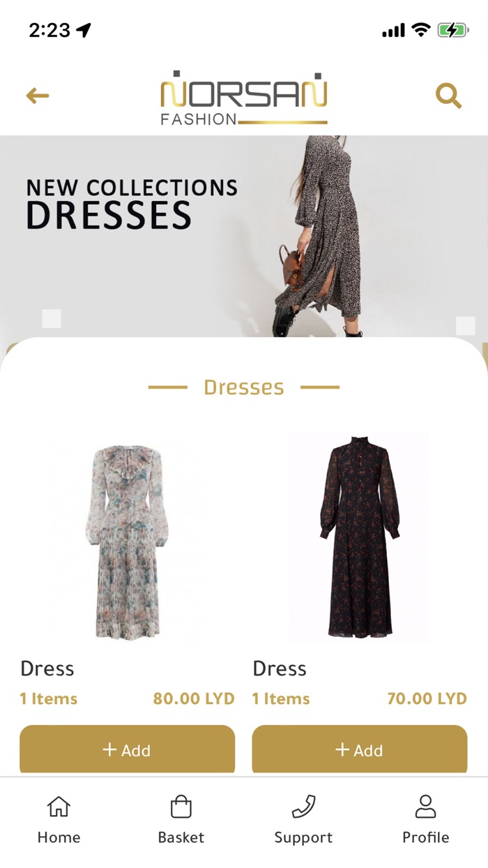Tap the New Collections Dresses banner

(x=244, y=237)
